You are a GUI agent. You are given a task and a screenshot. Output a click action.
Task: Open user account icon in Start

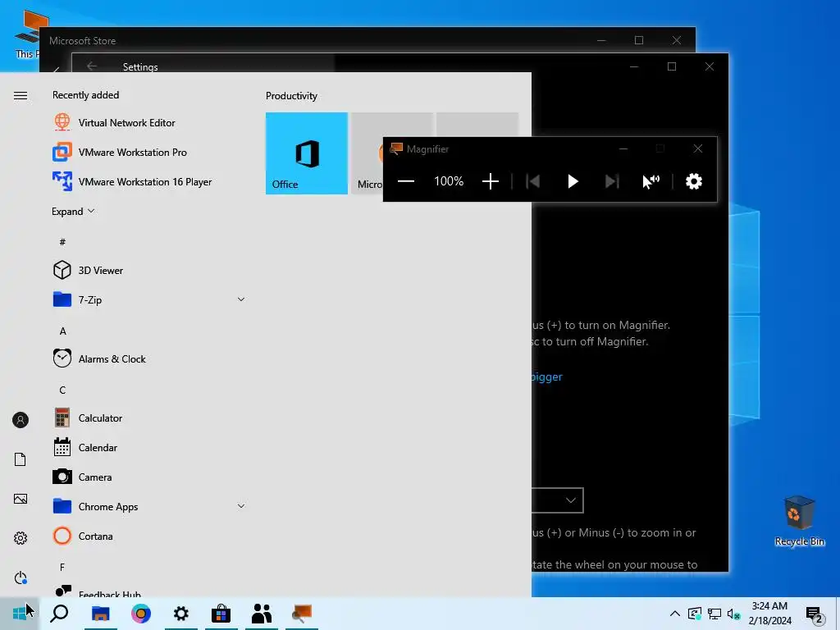coord(21,420)
